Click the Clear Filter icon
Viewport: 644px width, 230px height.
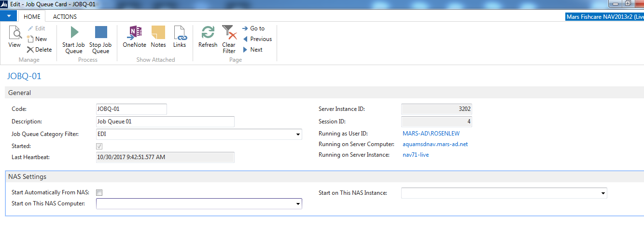(x=229, y=32)
